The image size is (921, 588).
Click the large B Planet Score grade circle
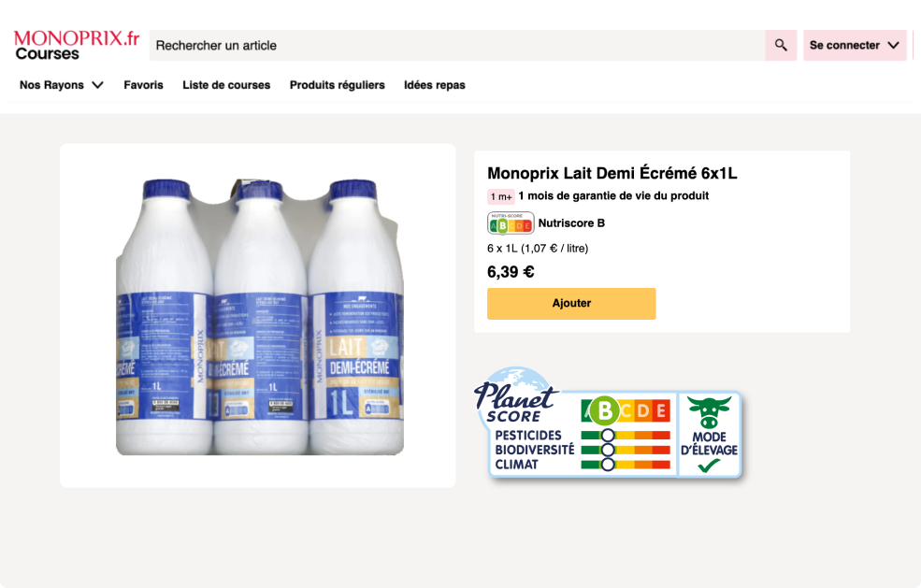(604, 410)
